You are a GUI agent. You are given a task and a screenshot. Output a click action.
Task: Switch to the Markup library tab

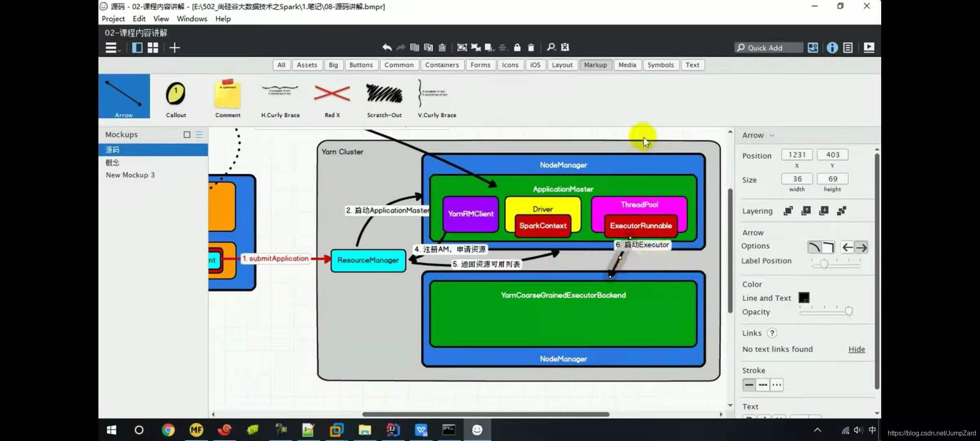coord(595,65)
